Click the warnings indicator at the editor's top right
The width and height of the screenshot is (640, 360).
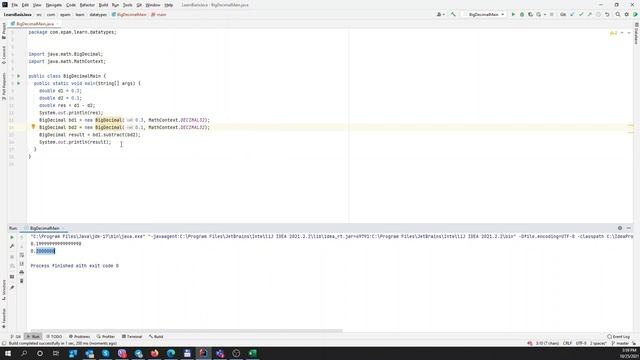(x=613, y=33)
